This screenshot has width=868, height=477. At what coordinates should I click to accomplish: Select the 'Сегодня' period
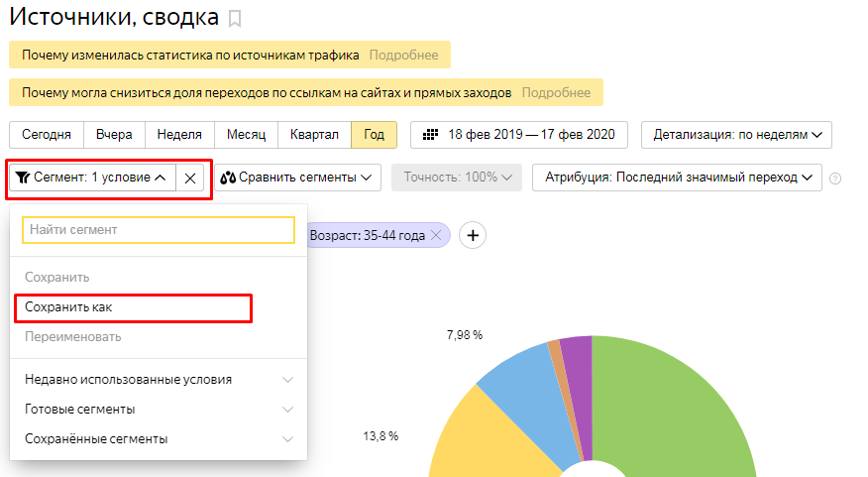click(47, 135)
